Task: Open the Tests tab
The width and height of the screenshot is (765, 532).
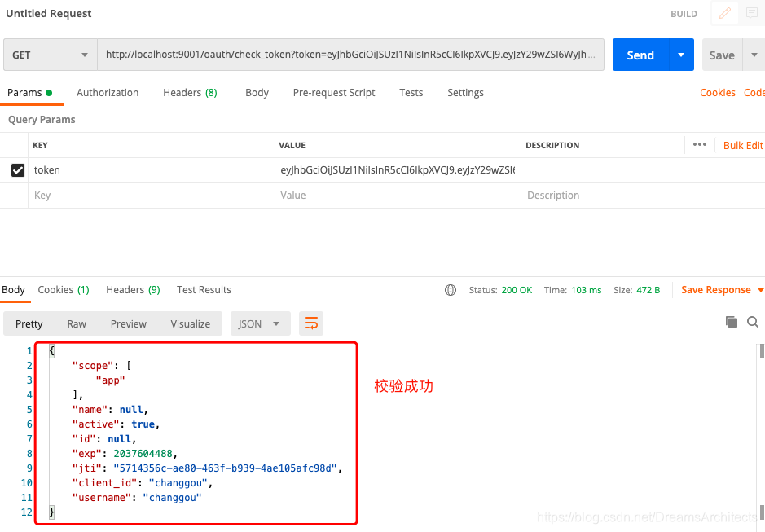Action: tap(411, 93)
